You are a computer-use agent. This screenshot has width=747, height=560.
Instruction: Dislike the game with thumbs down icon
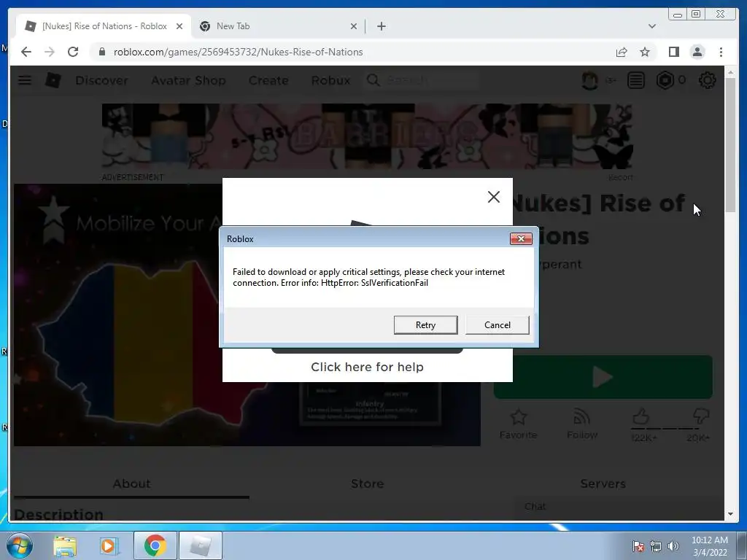pyautogui.click(x=701, y=417)
